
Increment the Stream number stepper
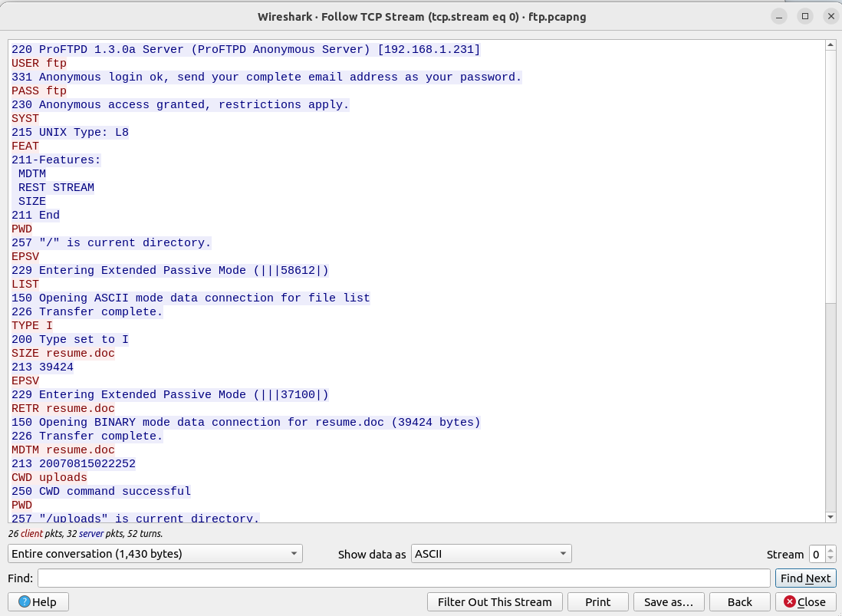(830, 549)
